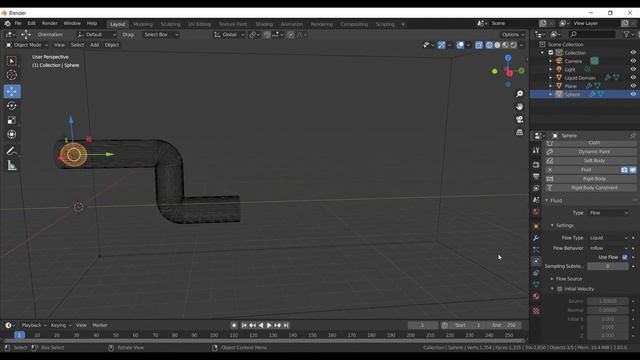Screen dimensions: 640x360
Task: Expand Liquid Domain in the outliner
Action: 551,78
